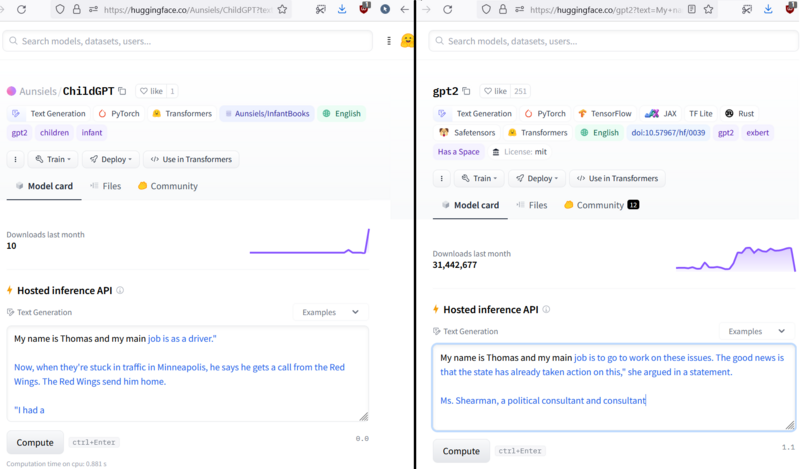Expand Deploy dropdown on gpt2 page
The image size is (800, 469).
[537, 178]
